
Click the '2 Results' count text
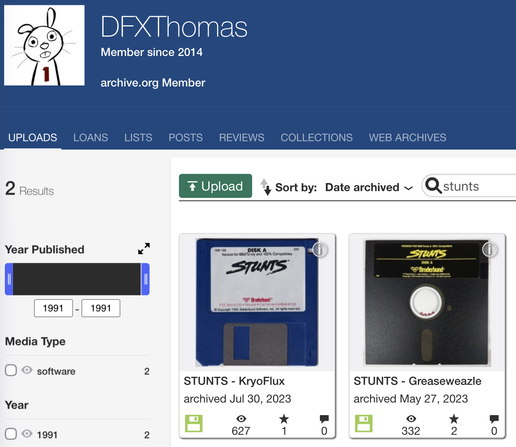click(x=29, y=189)
